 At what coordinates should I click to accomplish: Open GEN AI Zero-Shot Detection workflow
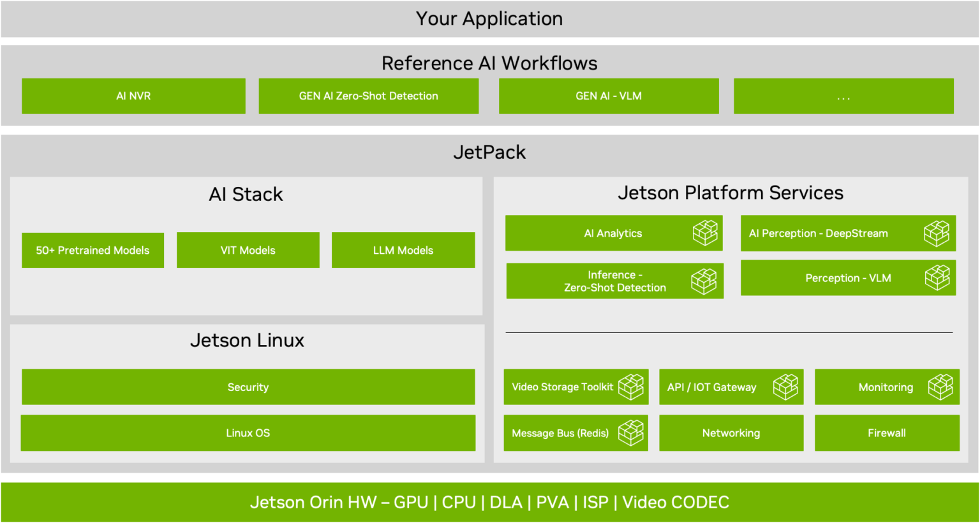pos(368,96)
